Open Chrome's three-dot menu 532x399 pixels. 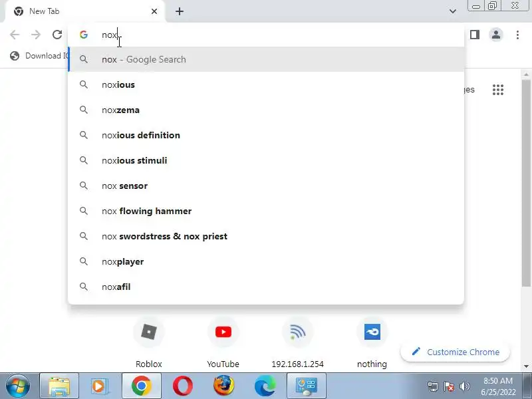pyautogui.click(x=517, y=35)
